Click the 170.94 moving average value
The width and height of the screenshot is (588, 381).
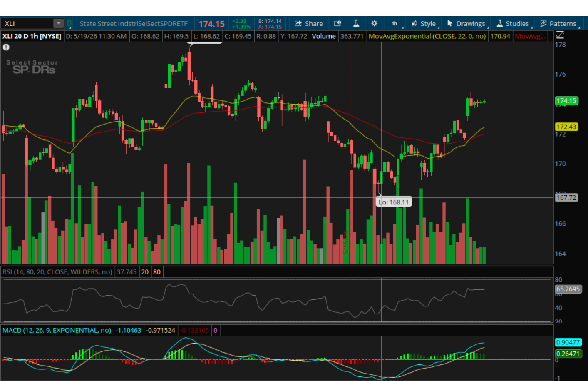coord(500,36)
